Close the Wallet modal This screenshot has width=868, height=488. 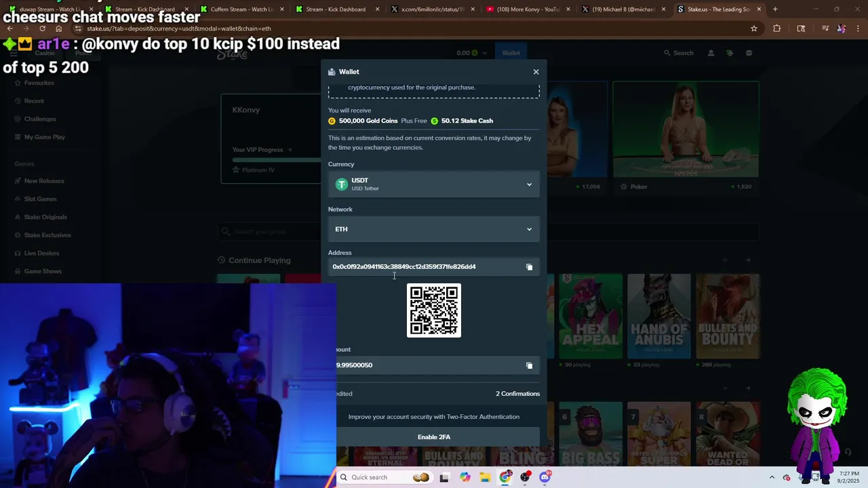pyautogui.click(x=536, y=72)
